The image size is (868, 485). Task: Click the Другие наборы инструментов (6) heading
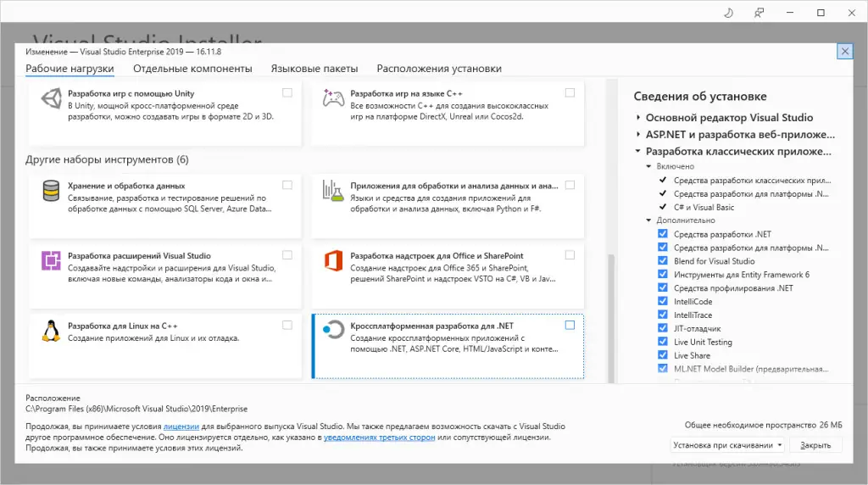point(107,159)
